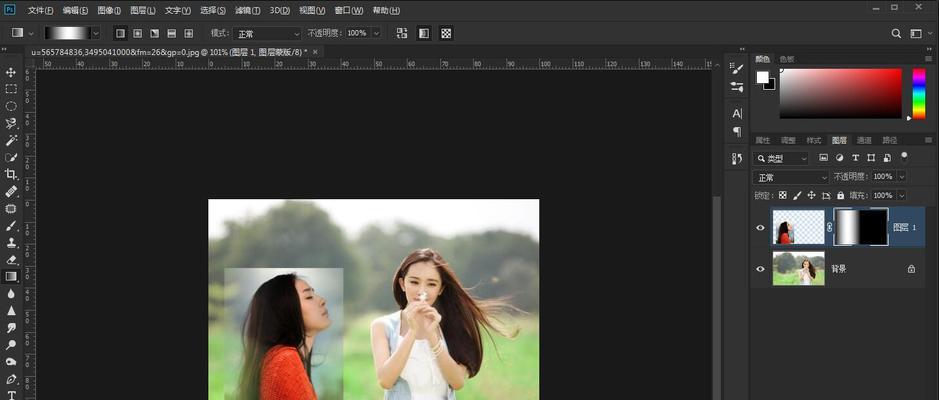Click the linear gradient type icon

coord(120,34)
